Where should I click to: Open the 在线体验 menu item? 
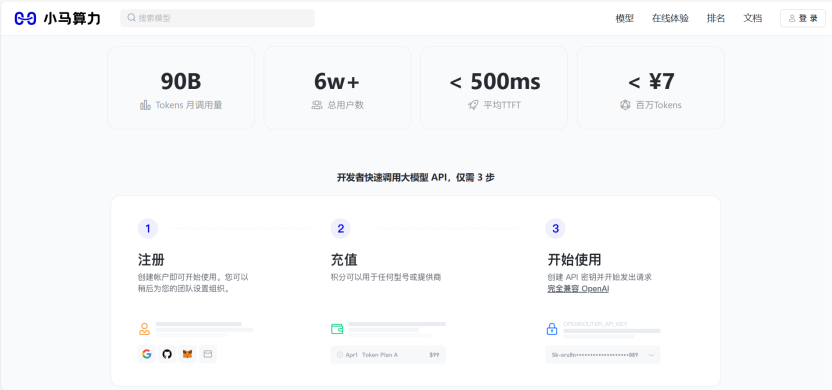coord(670,18)
